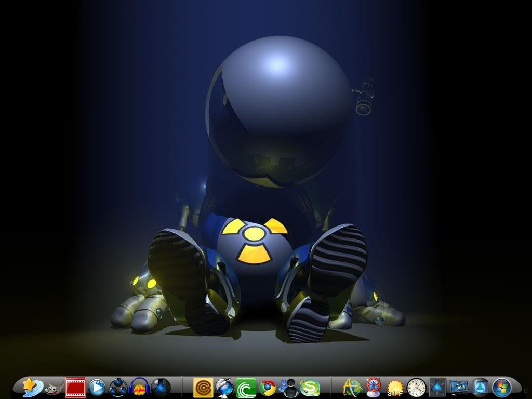This screenshot has width=532, height=399.
Task: Open the red film strip video app
Action: [75, 388]
